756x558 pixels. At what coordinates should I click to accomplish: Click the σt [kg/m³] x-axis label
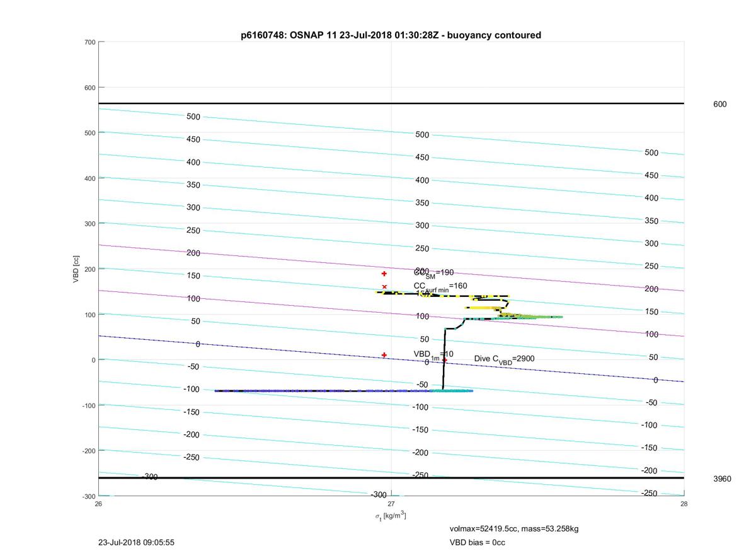pyautogui.click(x=391, y=516)
